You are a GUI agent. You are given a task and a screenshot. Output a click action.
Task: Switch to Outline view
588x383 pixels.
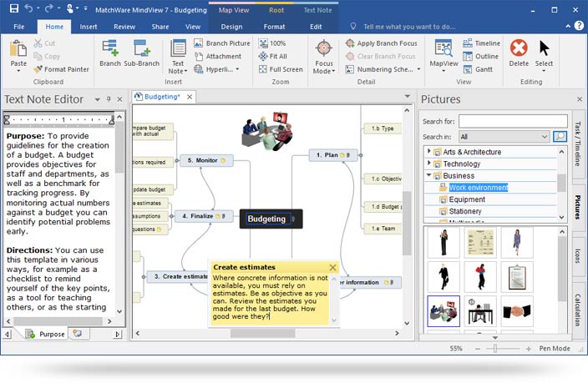481,56
